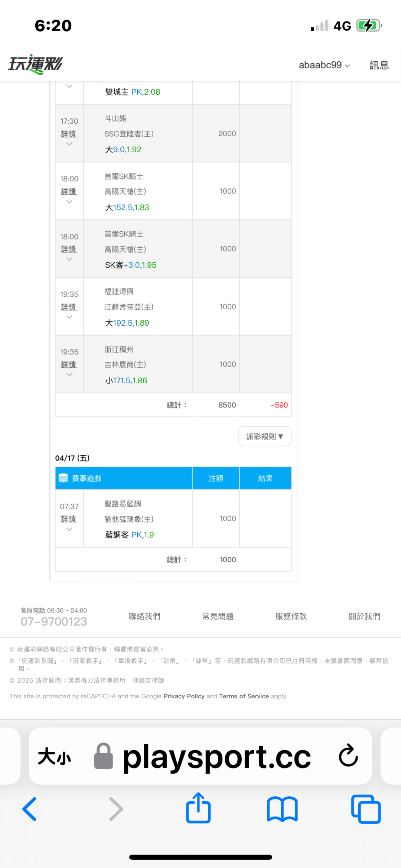
Task: Tap Safari forward arrow
Action: pos(116,809)
